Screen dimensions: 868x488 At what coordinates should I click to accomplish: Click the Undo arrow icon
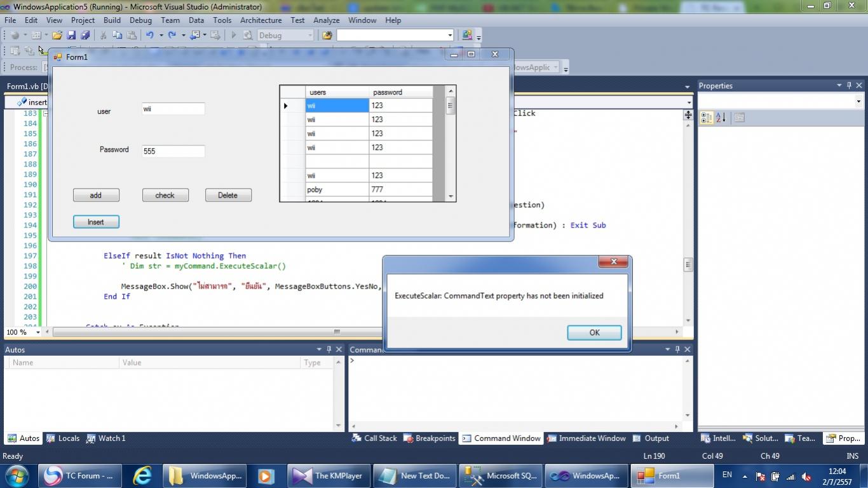click(149, 36)
